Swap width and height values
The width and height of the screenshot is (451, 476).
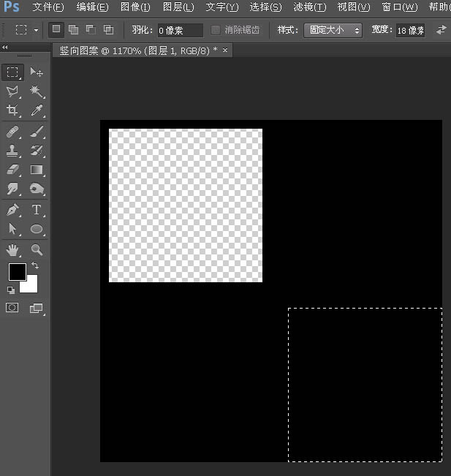click(x=441, y=31)
